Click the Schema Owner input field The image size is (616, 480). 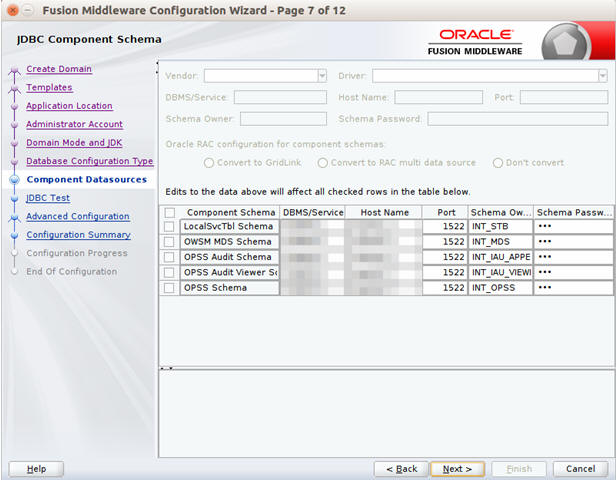coord(283,119)
